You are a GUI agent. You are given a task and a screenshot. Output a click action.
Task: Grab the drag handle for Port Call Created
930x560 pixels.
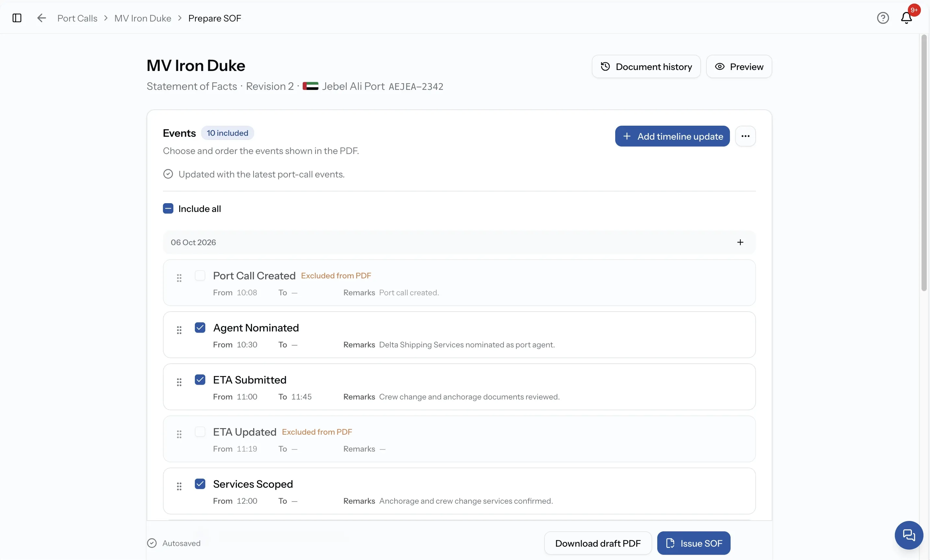179,278
